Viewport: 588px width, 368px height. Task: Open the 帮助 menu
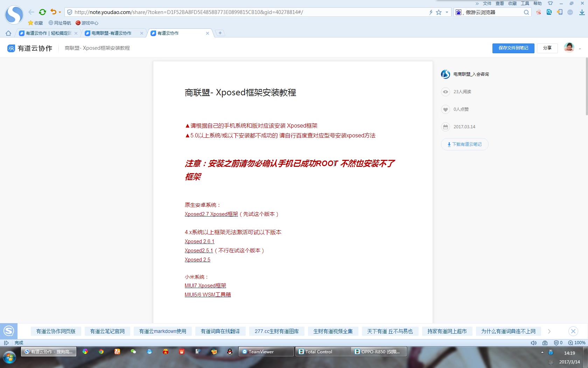point(538,4)
